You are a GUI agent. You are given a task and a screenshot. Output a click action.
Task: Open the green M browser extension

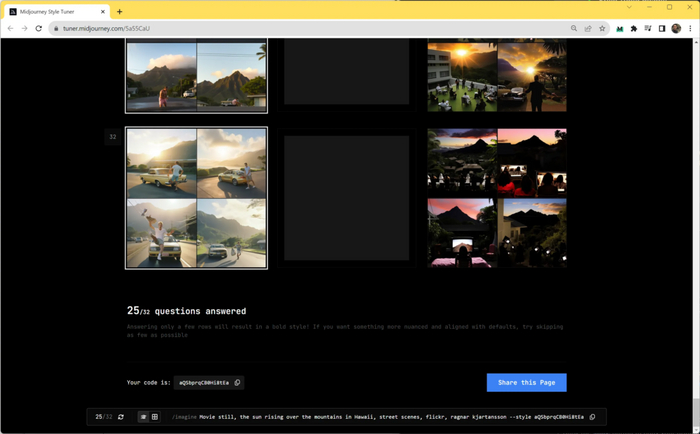[620, 29]
